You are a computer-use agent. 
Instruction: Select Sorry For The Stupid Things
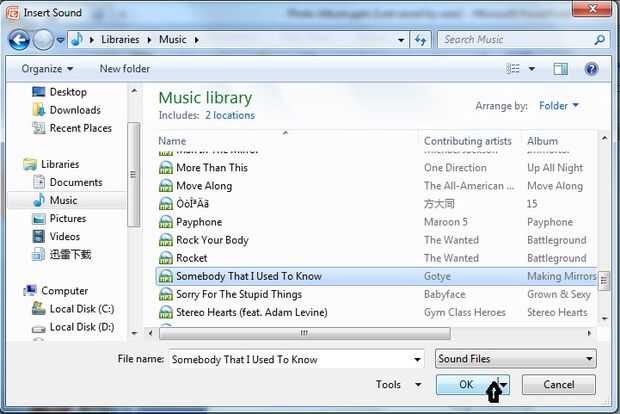(x=239, y=294)
